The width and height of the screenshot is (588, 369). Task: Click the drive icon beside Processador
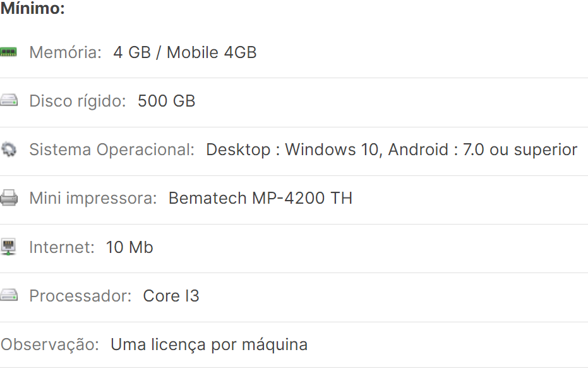(9, 295)
